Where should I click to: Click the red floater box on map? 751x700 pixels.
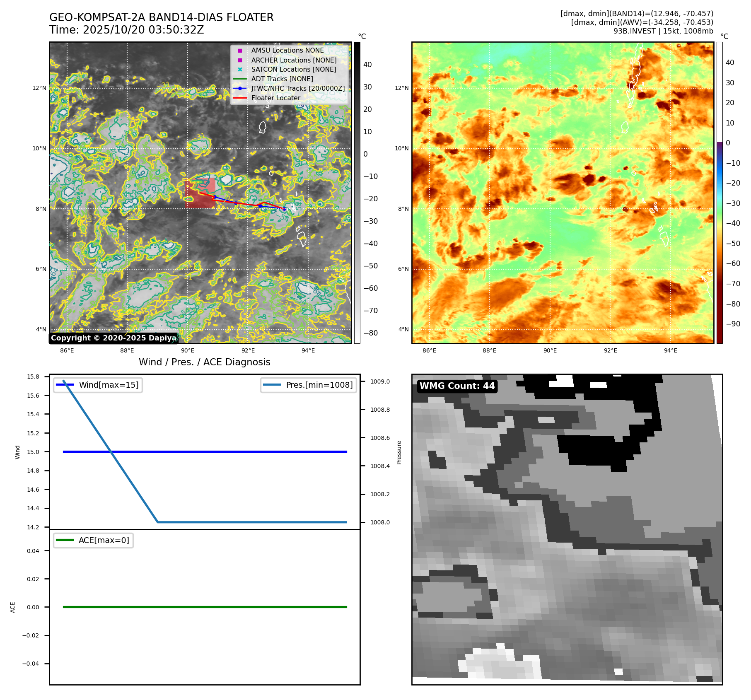[x=200, y=193]
